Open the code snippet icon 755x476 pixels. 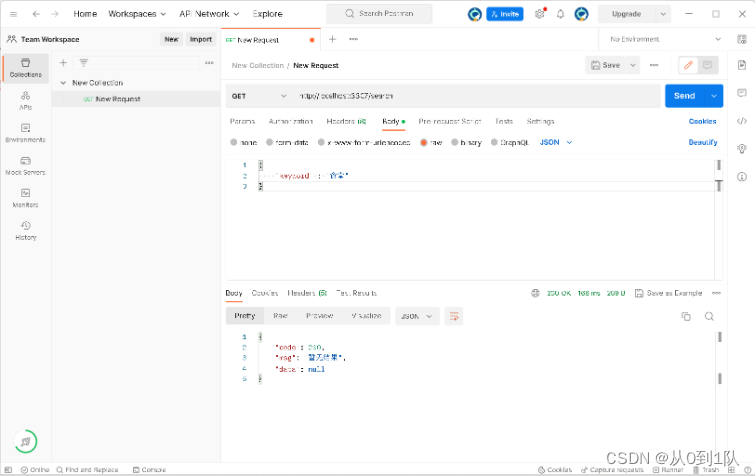742,121
